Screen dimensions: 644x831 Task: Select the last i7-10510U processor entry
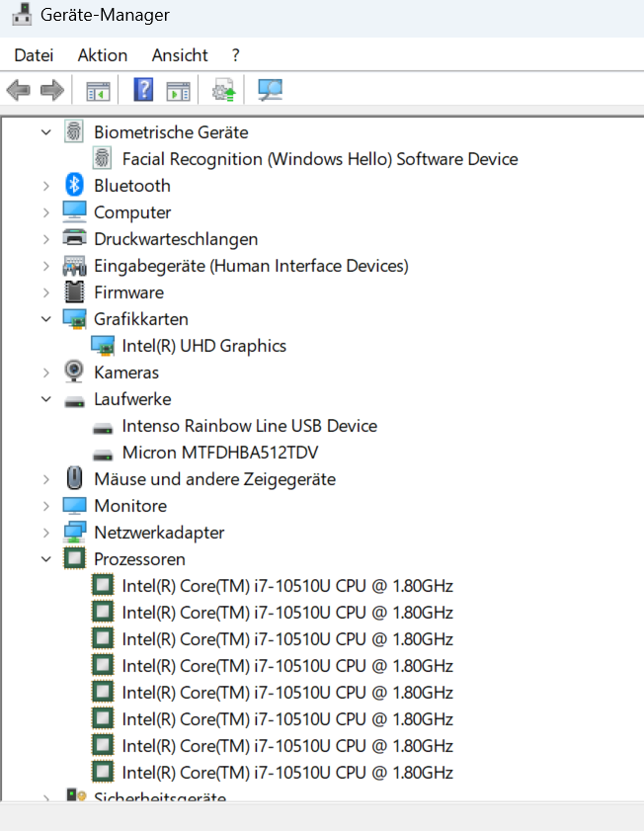(287, 773)
